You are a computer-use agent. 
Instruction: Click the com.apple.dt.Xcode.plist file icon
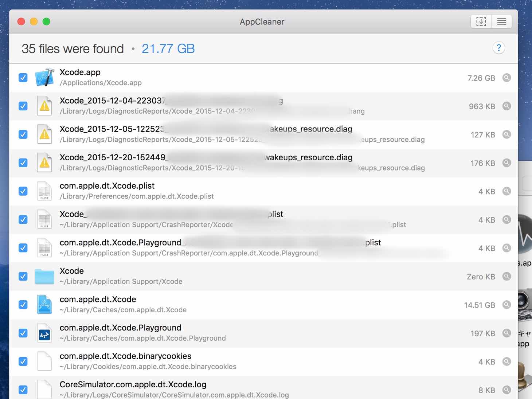44,191
